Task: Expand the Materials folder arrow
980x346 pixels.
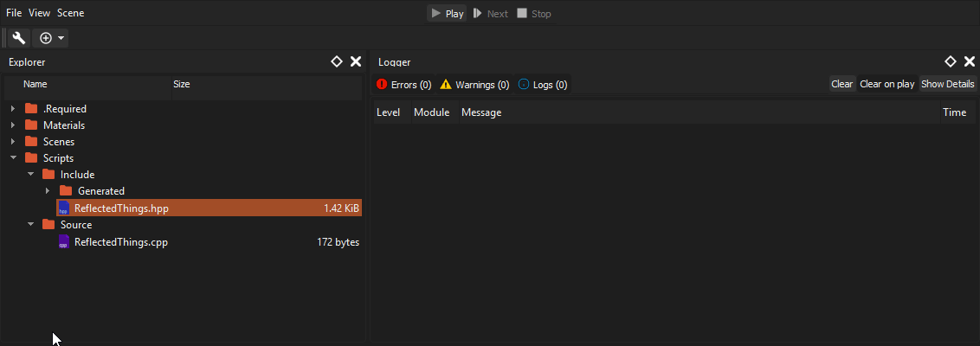Action: (x=13, y=125)
